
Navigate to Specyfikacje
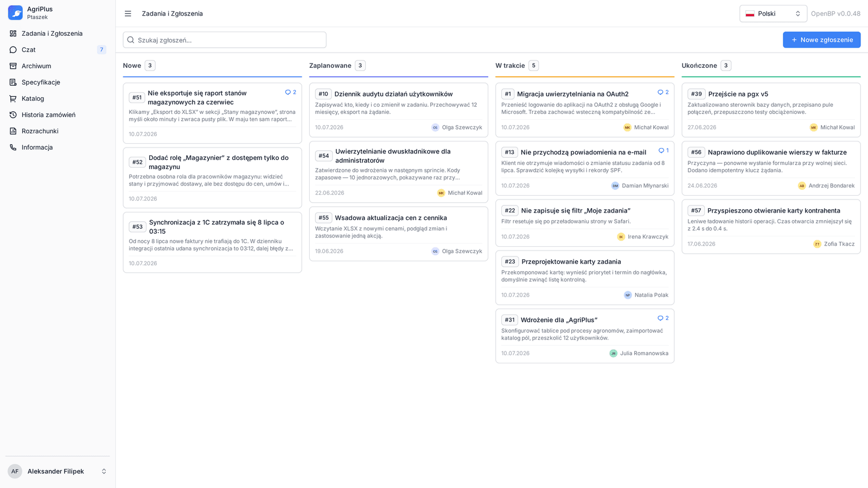point(58,82)
